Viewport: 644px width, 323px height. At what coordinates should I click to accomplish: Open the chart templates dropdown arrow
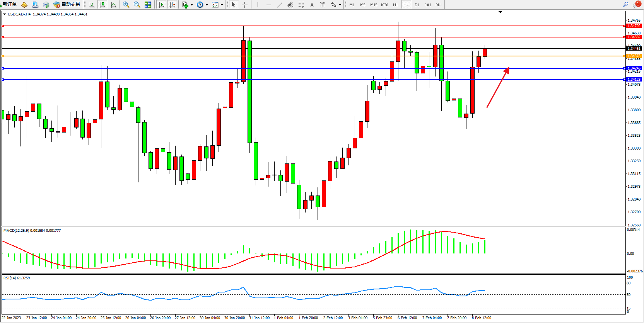(222, 5)
